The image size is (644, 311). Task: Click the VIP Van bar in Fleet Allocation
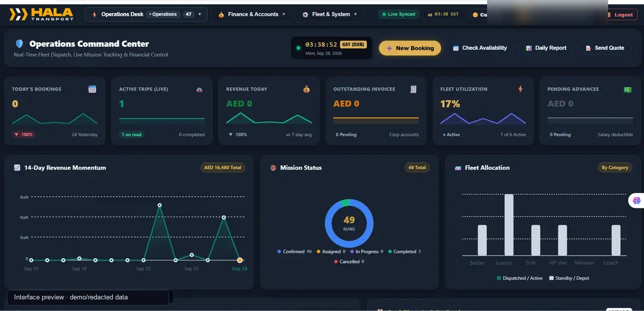[x=562, y=240]
